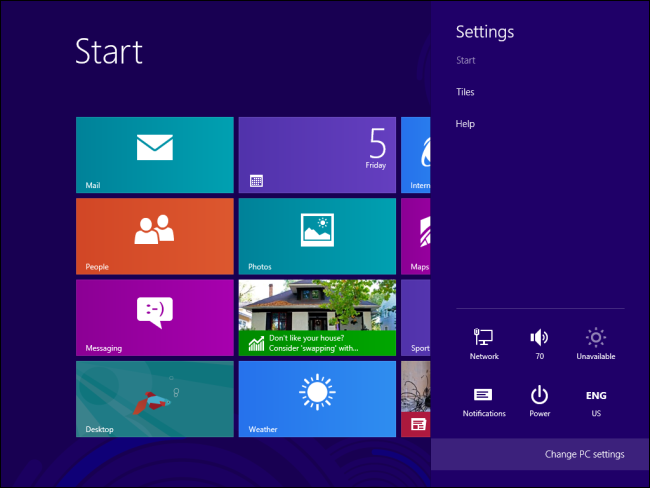This screenshot has height=488, width=650.
Task: Open the Maps tile
Action: 416,236
